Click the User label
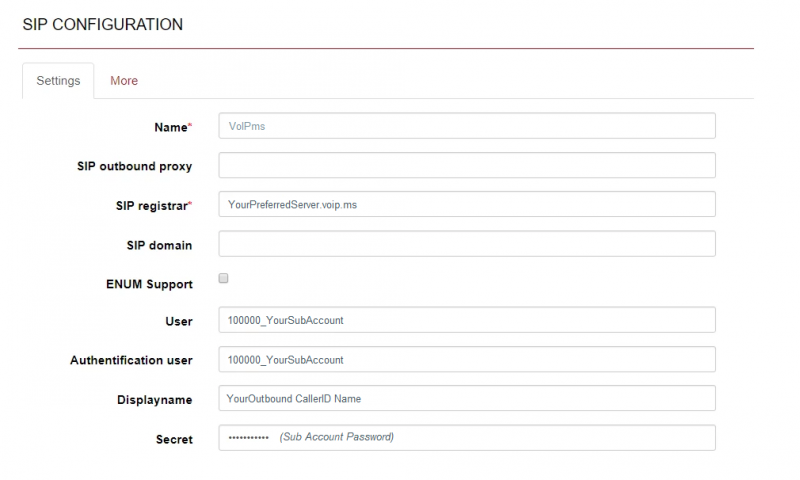Image resolution: width=800 pixels, height=480 pixels. (x=179, y=321)
